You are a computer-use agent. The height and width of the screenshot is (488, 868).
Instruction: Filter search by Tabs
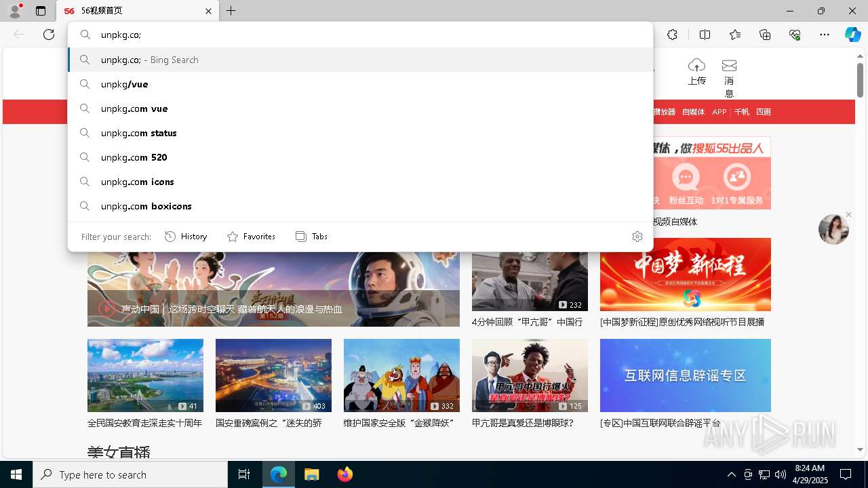tap(311, 237)
